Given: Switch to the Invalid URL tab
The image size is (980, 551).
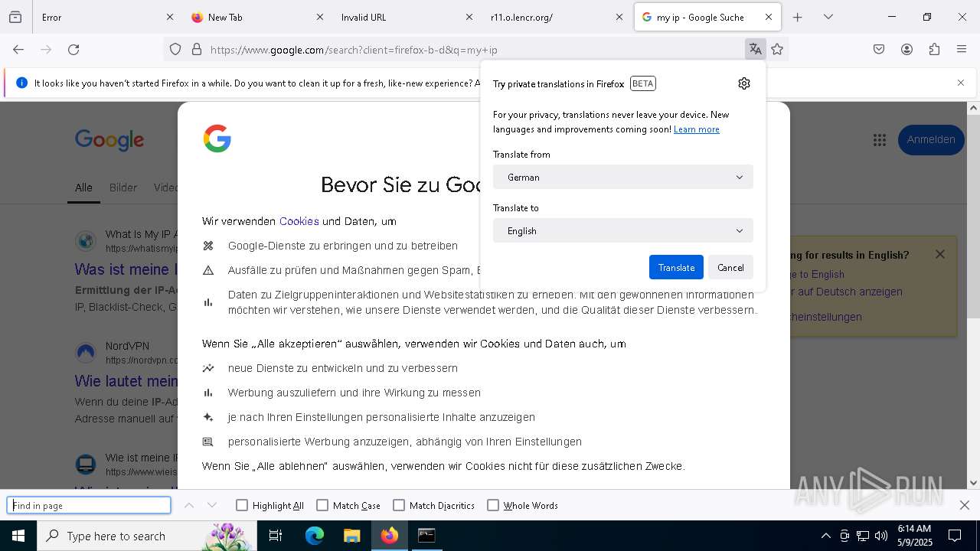Looking at the screenshot, I should tap(407, 17).
